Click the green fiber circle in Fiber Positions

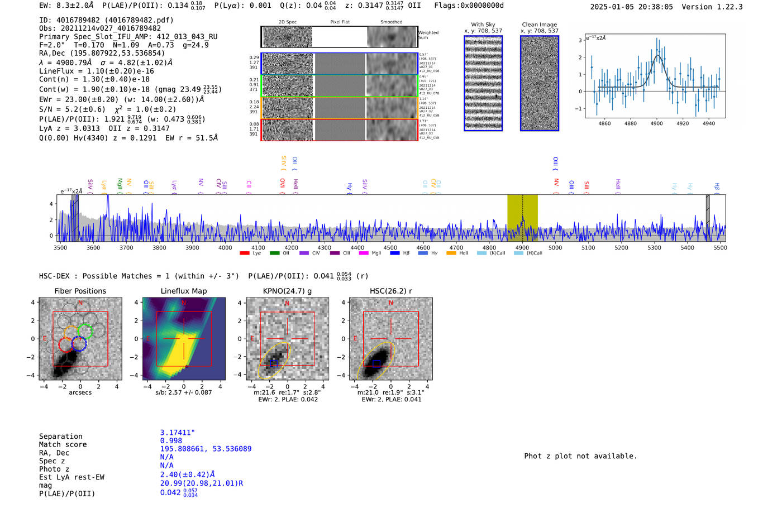point(85,331)
